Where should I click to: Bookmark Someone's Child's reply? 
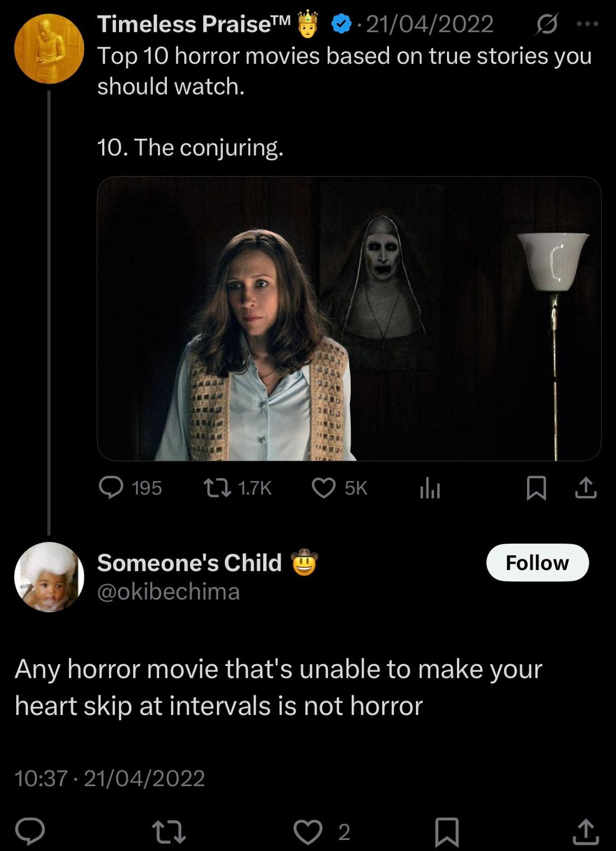tap(446, 832)
